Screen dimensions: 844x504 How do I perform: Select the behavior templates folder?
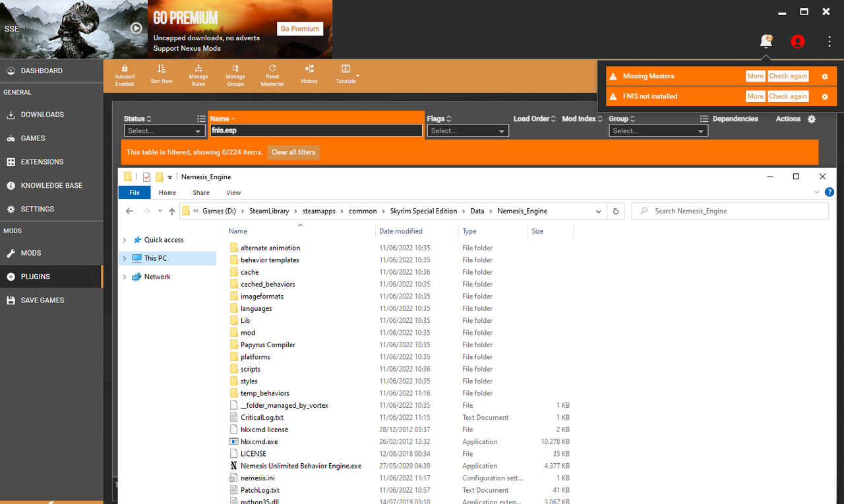coord(270,260)
